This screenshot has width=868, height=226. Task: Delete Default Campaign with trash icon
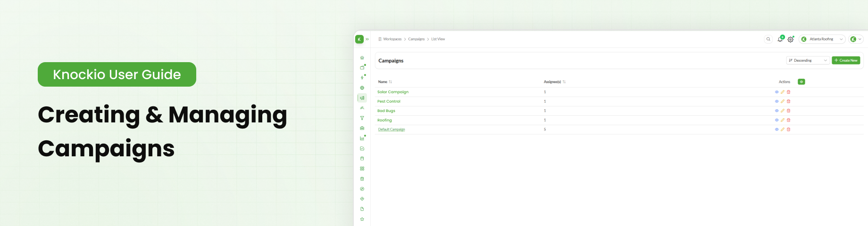[x=788, y=129]
